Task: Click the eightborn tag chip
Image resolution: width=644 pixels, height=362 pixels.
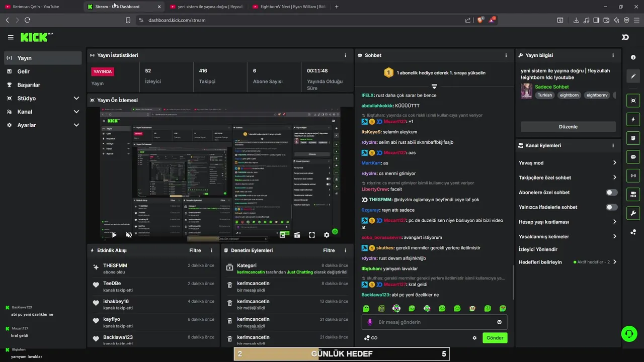Action: coord(569,95)
